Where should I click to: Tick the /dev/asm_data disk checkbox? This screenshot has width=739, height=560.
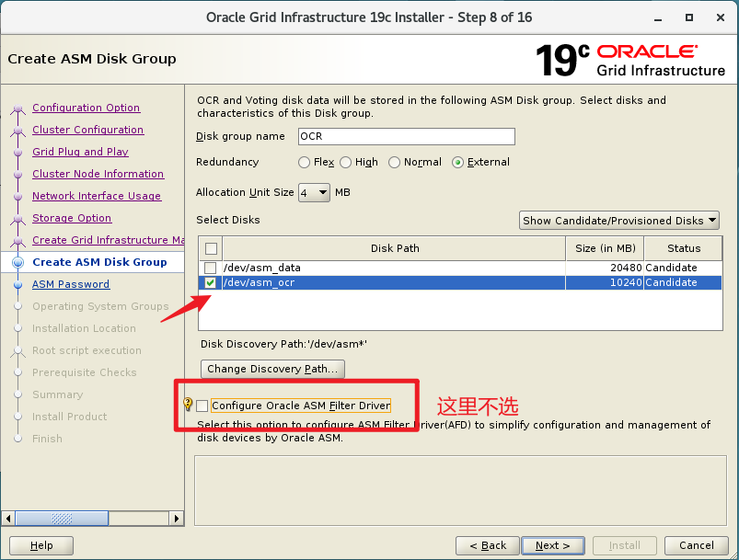(x=210, y=268)
